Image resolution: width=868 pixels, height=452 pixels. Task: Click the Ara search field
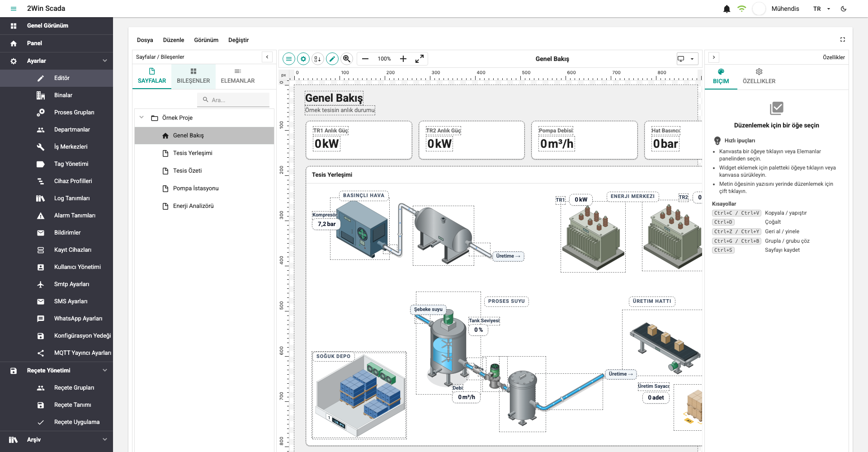pos(233,100)
